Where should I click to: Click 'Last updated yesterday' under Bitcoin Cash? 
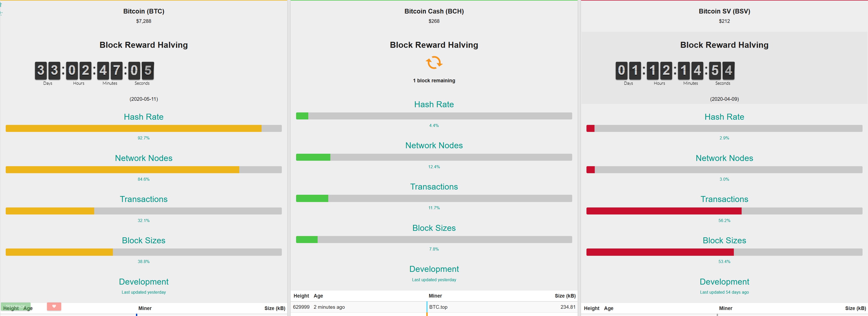click(434, 280)
